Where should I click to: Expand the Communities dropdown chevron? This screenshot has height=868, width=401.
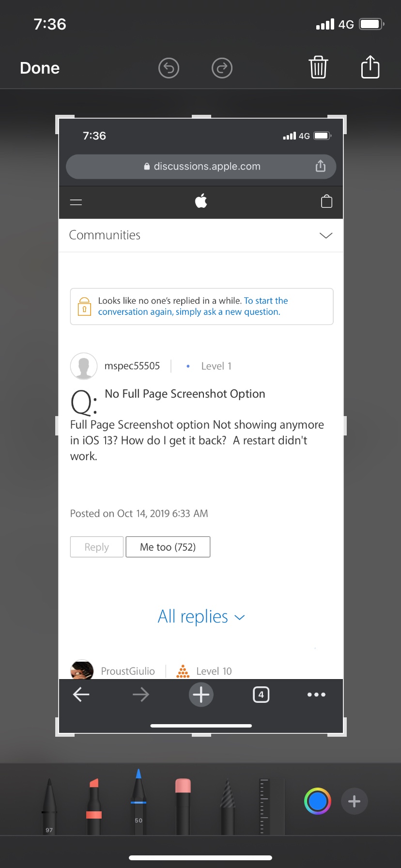[x=326, y=235]
